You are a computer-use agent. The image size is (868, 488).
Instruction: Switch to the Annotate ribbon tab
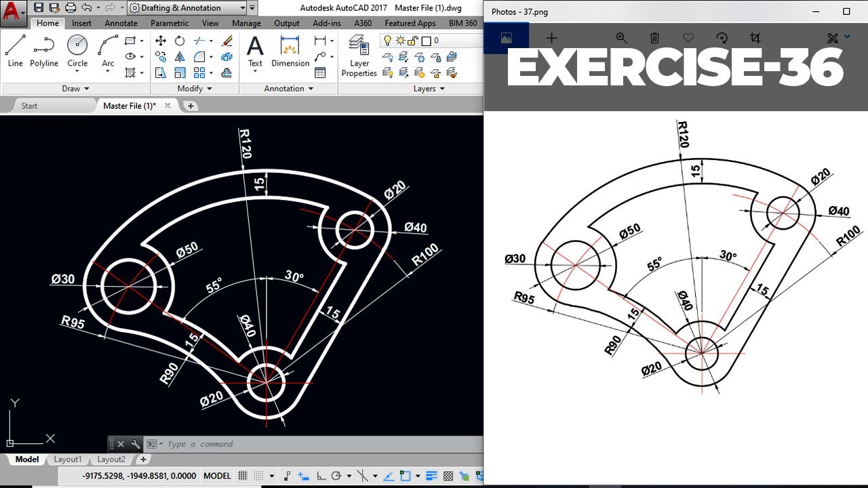(121, 23)
